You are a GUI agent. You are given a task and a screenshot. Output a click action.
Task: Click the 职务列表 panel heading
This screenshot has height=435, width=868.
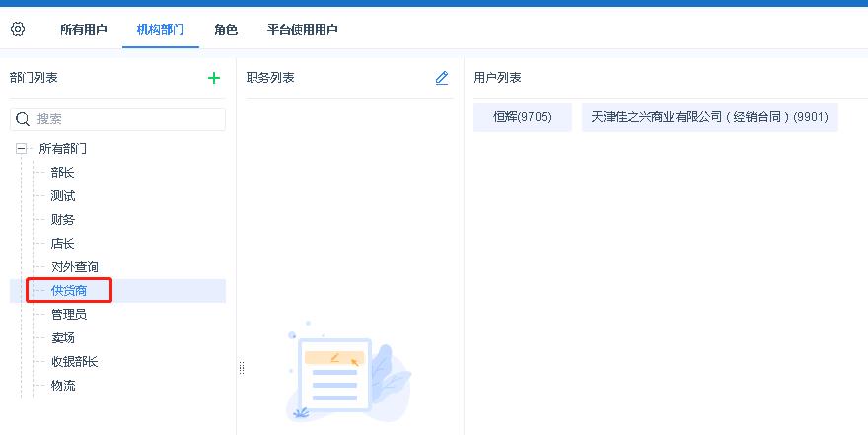pyautogui.click(x=270, y=78)
